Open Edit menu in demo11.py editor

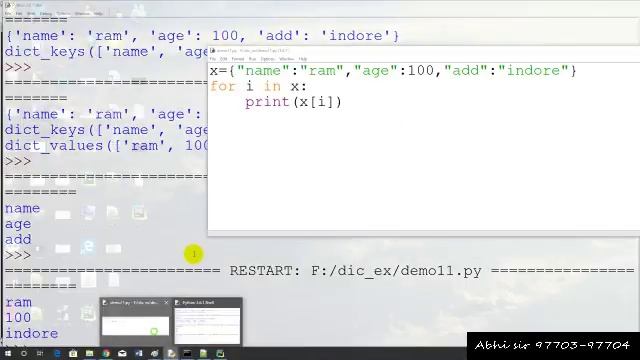(223, 59)
